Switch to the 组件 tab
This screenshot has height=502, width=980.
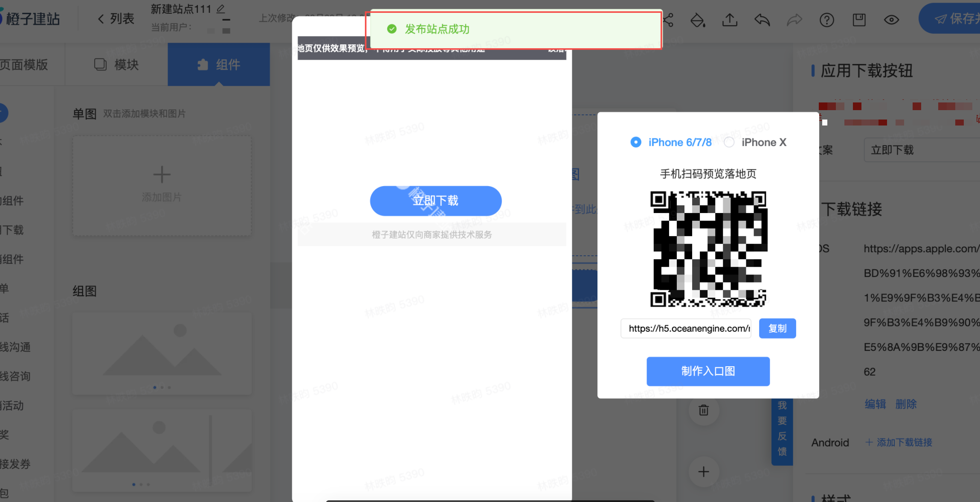click(219, 64)
